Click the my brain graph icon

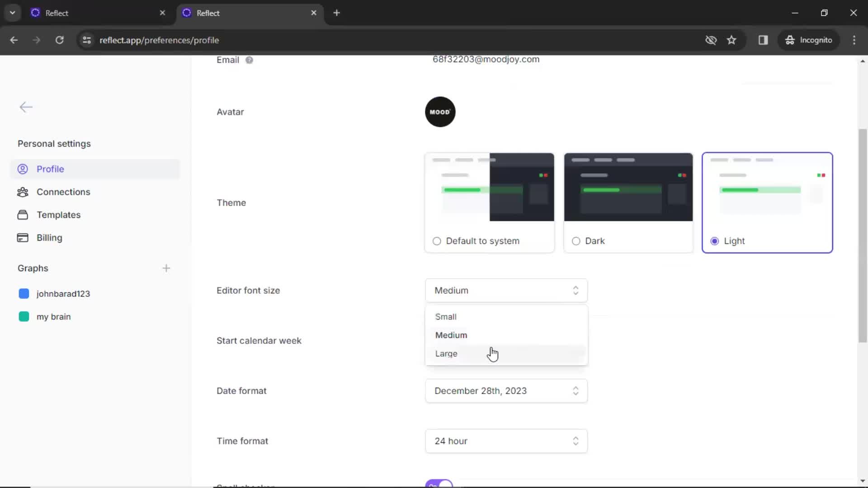click(x=23, y=316)
